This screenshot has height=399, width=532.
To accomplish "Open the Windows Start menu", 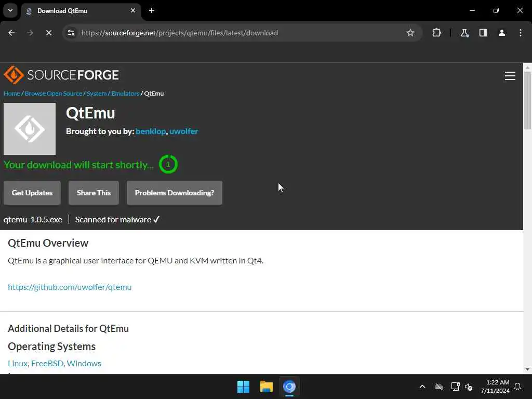I will 243,387.
